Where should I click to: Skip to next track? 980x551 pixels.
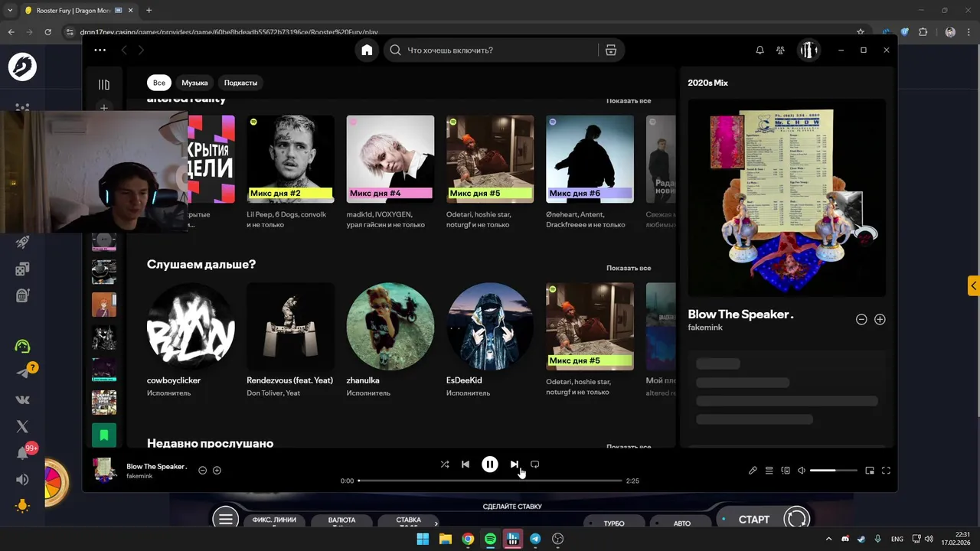pyautogui.click(x=514, y=464)
